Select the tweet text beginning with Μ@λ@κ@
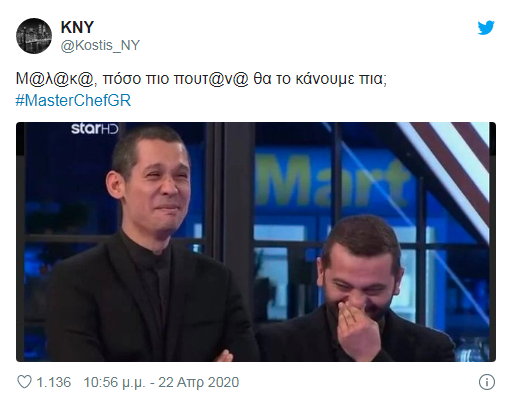512x402 pixels. [201, 79]
